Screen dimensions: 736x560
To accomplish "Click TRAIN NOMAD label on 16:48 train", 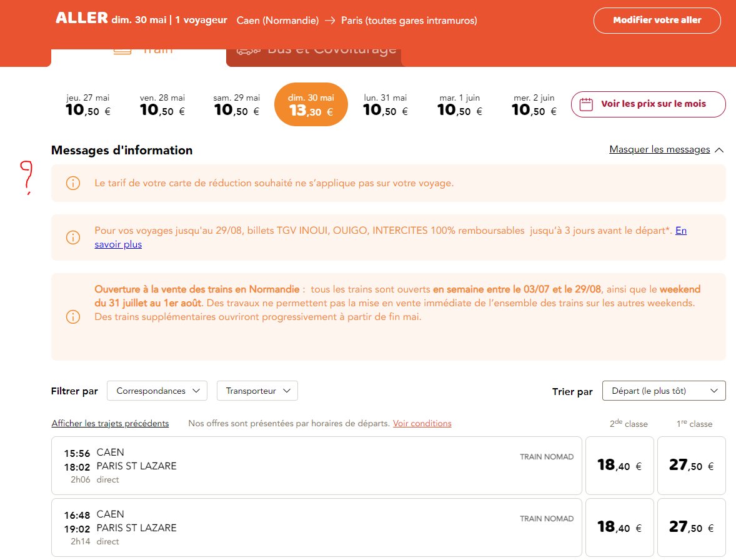I will pyautogui.click(x=546, y=519).
